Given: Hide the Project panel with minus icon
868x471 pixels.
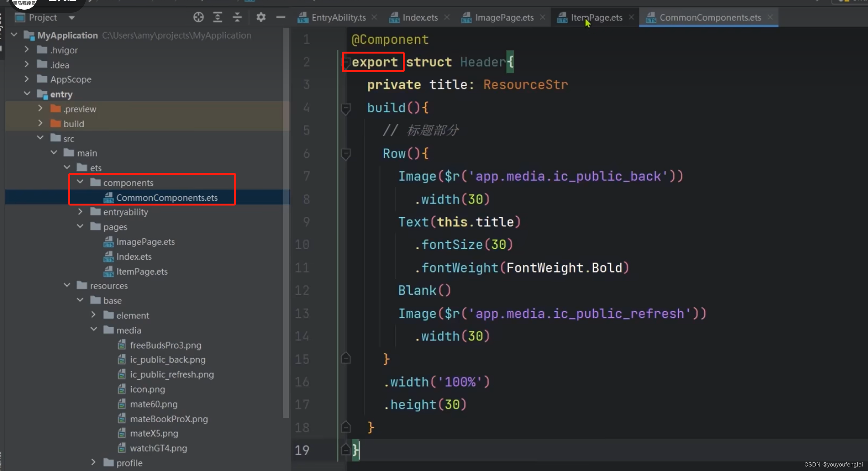Looking at the screenshot, I should tap(280, 17).
